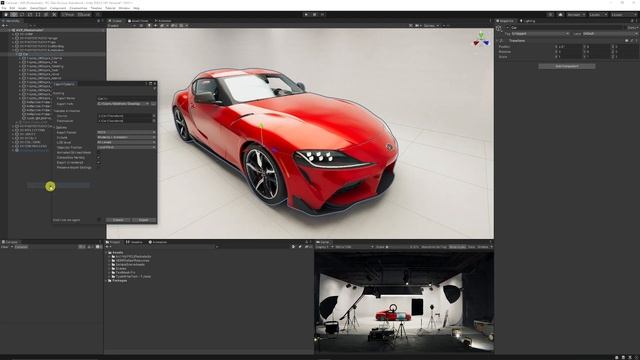Open the Component menu
640x360 pixels.
click(x=58, y=8)
